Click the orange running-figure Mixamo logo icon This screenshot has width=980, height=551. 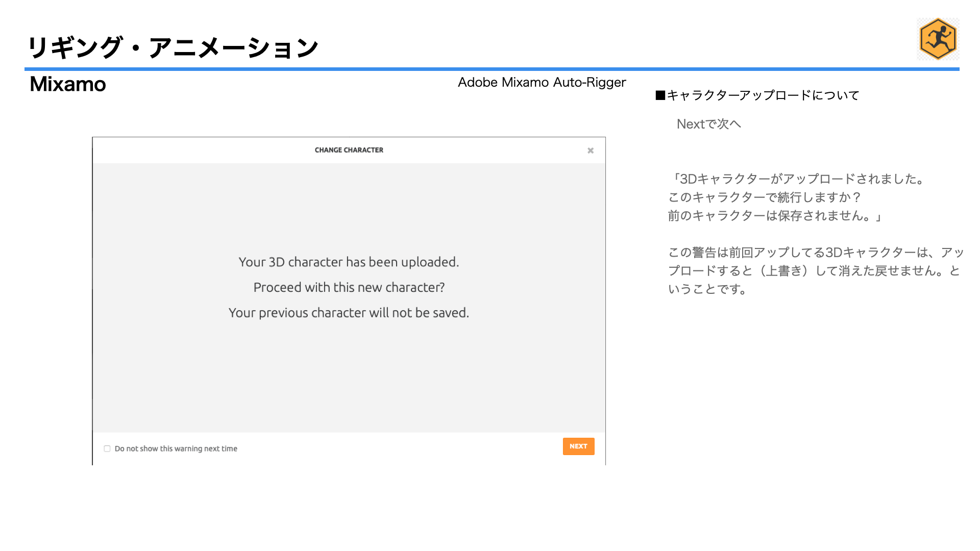pos(938,39)
